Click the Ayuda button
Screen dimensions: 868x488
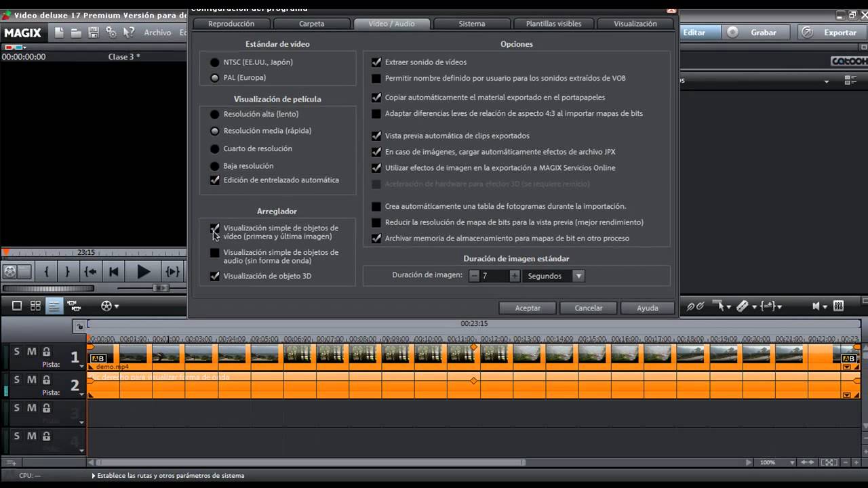[x=648, y=308]
